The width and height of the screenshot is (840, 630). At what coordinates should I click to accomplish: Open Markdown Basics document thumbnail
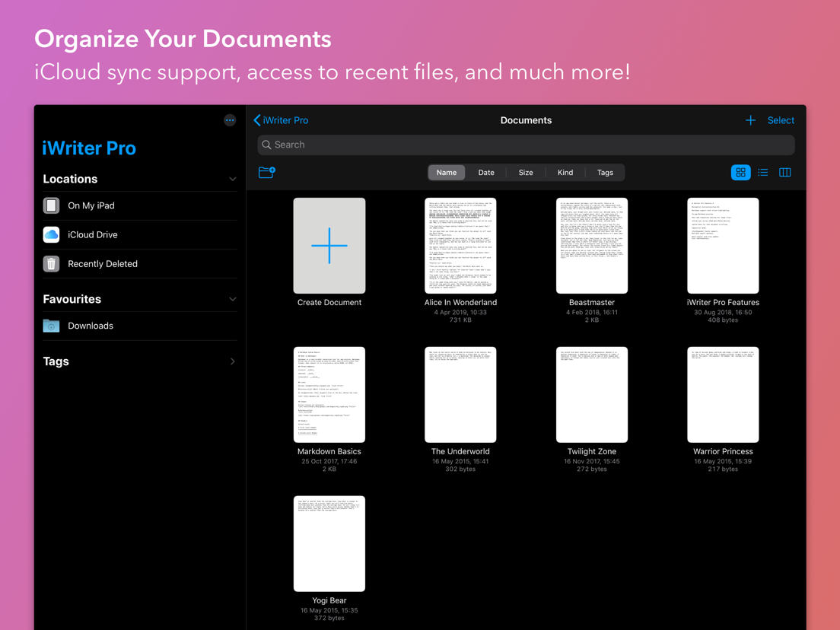point(329,395)
